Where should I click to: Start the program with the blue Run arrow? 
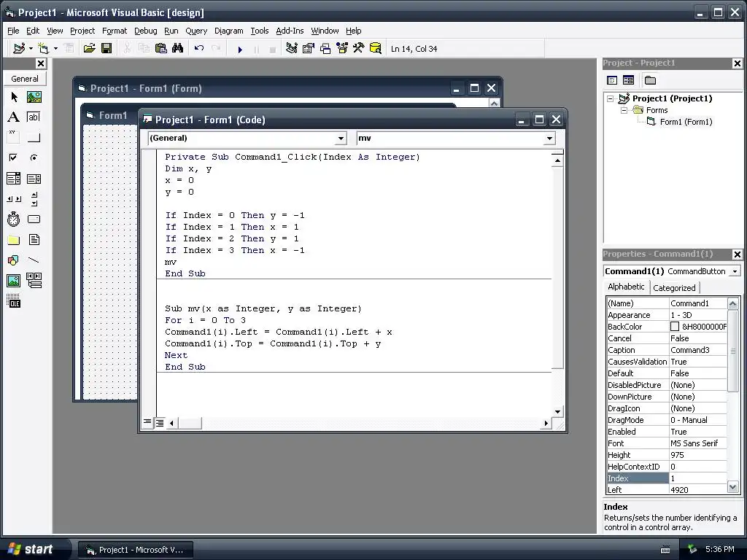click(x=240, y=49)
